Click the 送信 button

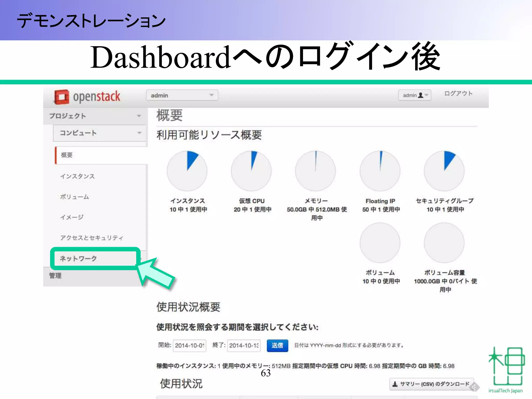tap(277, 345)
